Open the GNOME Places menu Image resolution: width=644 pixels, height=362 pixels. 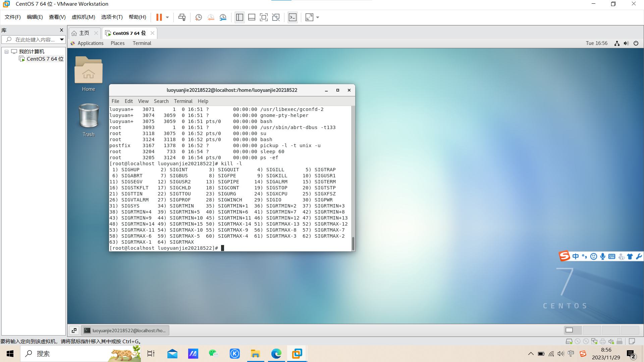[118, 43]
